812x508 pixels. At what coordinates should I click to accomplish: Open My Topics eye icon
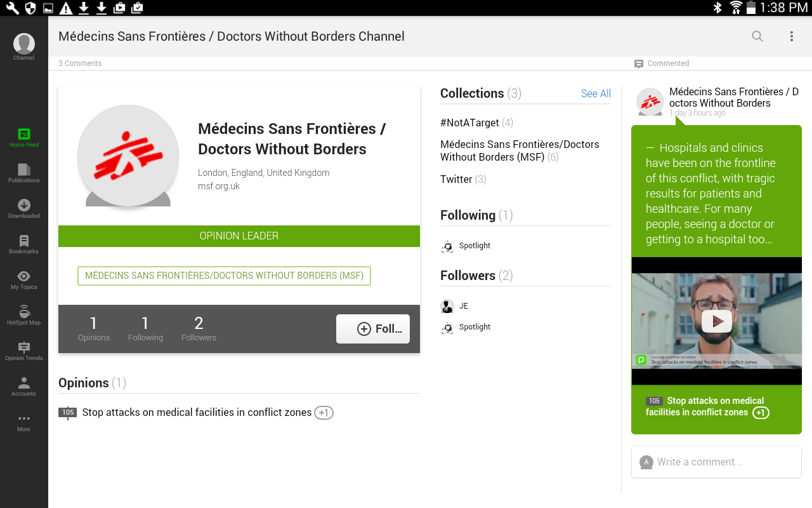[x=24, y=279]
